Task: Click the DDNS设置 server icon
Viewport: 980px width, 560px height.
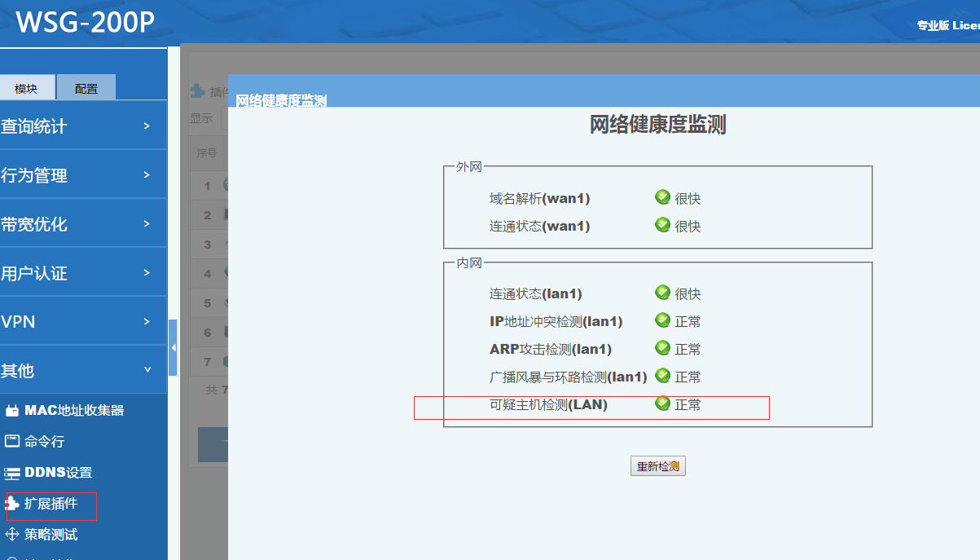Action: point(11,473)
